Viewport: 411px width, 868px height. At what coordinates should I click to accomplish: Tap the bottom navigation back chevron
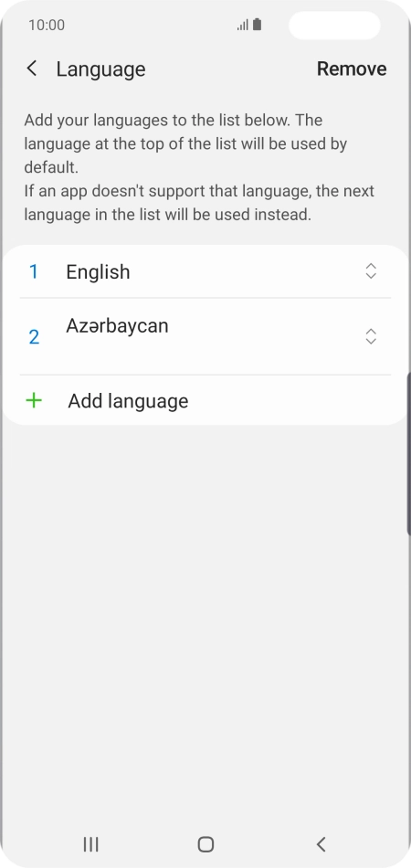tap(321, 844)
